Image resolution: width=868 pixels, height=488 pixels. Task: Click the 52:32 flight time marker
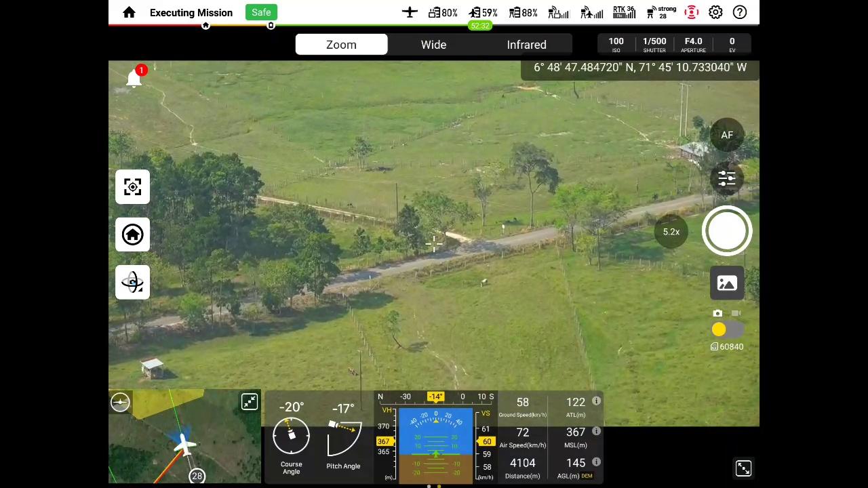(479, 26)
